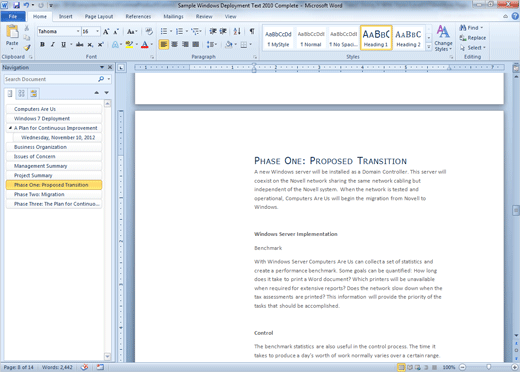The height and width of the screenshot is (372, 520).
Task: Click the Sort A-Z icon
Action: pos(237,31)
